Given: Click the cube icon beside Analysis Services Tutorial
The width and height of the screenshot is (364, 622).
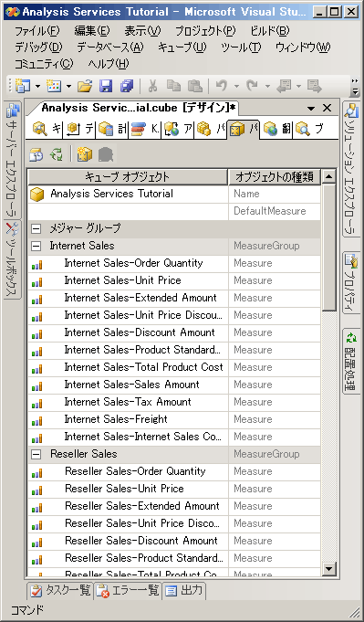Looking at the screenshot, I should (x=36, y=195).
